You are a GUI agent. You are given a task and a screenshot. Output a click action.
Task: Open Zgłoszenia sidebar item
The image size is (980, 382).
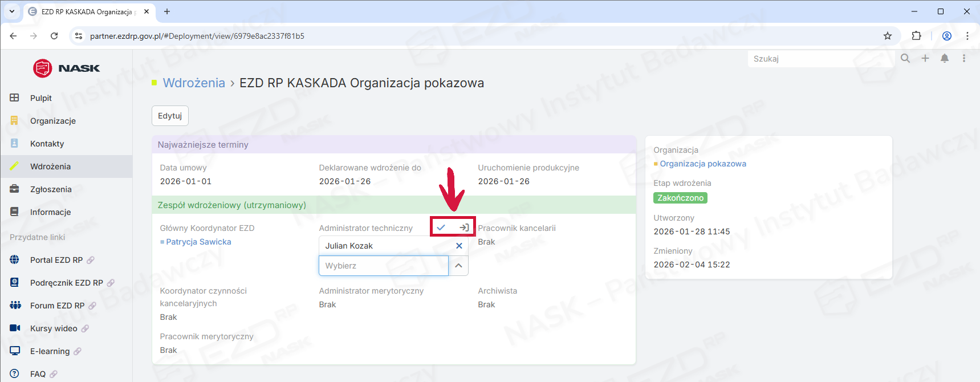click(x=51, y=189)
